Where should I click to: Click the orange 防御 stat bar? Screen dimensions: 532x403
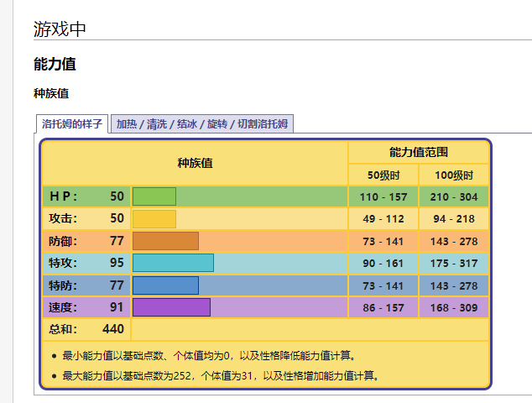[165, 241]
